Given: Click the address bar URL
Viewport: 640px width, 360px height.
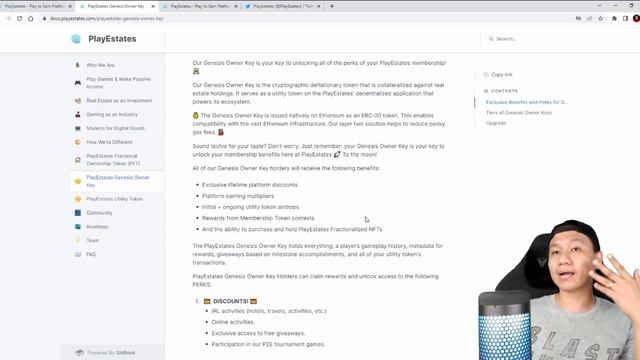Looking at the screenshot, I should pyautogui.click(x=107, y=19).
